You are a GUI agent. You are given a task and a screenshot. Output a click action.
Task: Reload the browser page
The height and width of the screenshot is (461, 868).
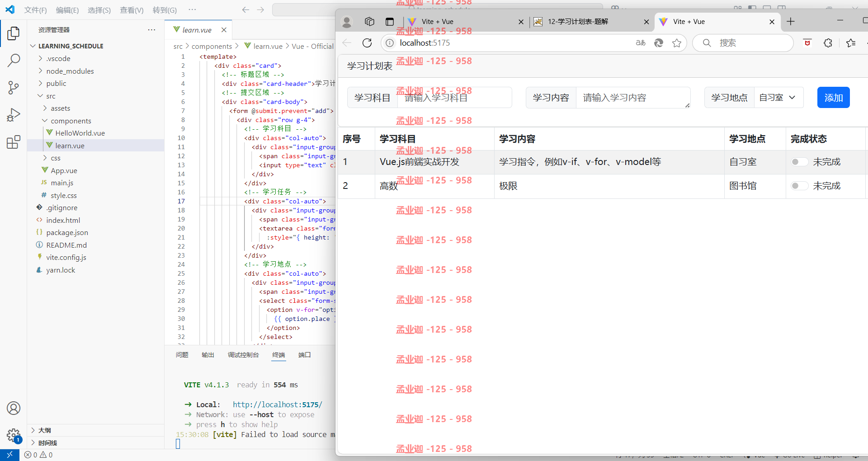click(367, 43)
